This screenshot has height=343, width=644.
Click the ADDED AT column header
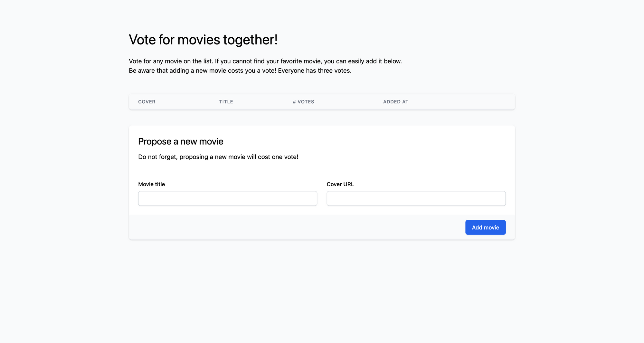click(x=395, y=102)
